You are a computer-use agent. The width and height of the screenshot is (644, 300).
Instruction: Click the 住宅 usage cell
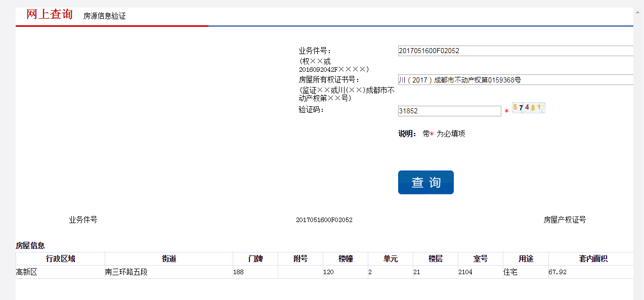[x=512, y=272]
